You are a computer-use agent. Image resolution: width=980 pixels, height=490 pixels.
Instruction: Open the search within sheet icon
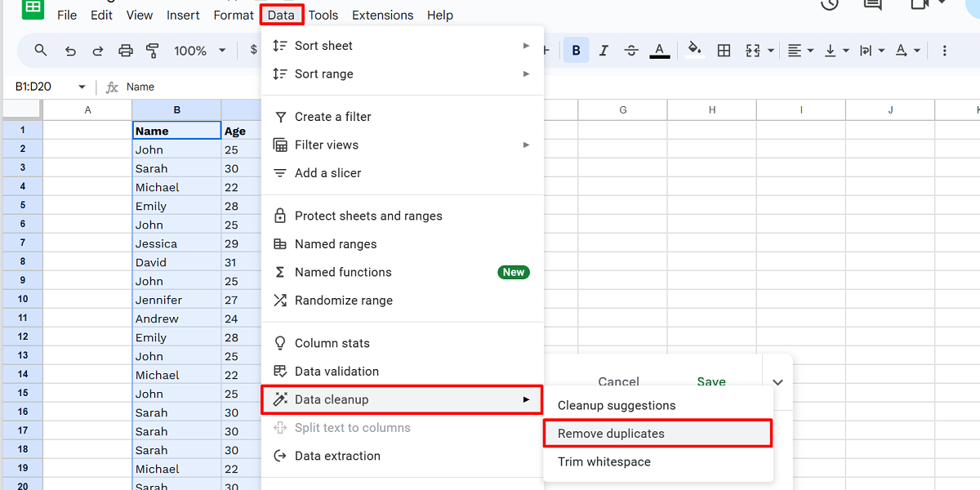(x=41, y=50)
